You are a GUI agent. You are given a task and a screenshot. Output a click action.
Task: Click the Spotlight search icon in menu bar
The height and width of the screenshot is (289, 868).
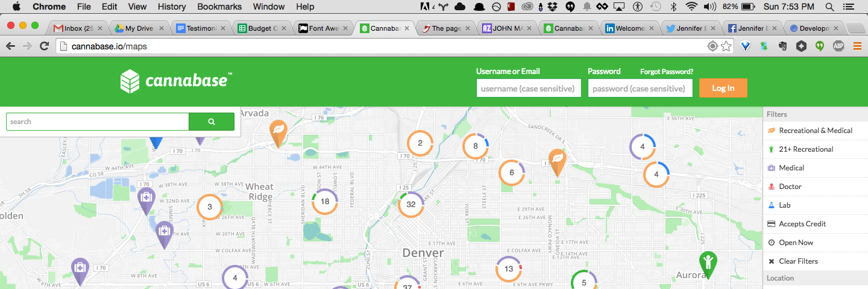tap(830, 7)
